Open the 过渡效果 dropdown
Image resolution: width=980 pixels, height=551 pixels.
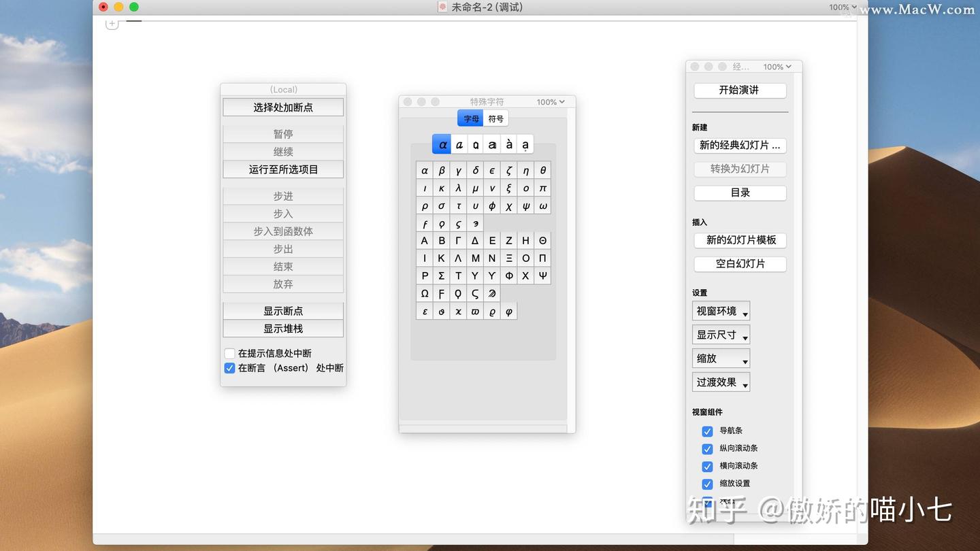tap(721, 382)
